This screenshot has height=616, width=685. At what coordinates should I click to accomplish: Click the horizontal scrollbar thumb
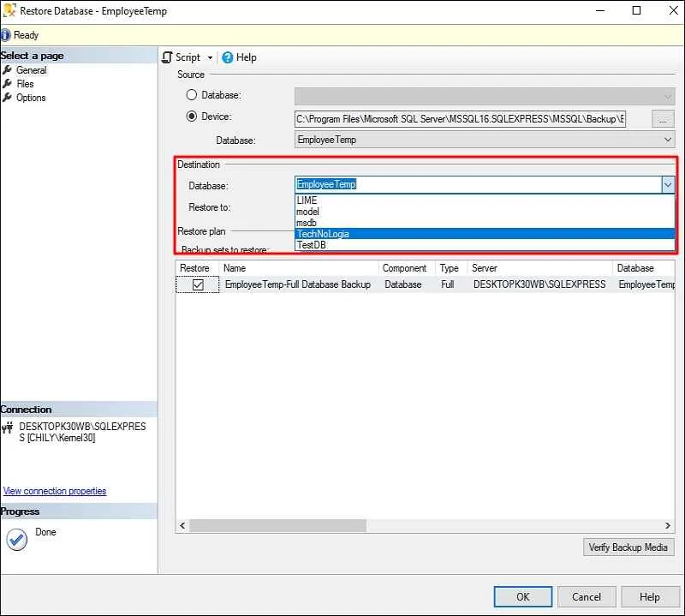pos(277,525)
